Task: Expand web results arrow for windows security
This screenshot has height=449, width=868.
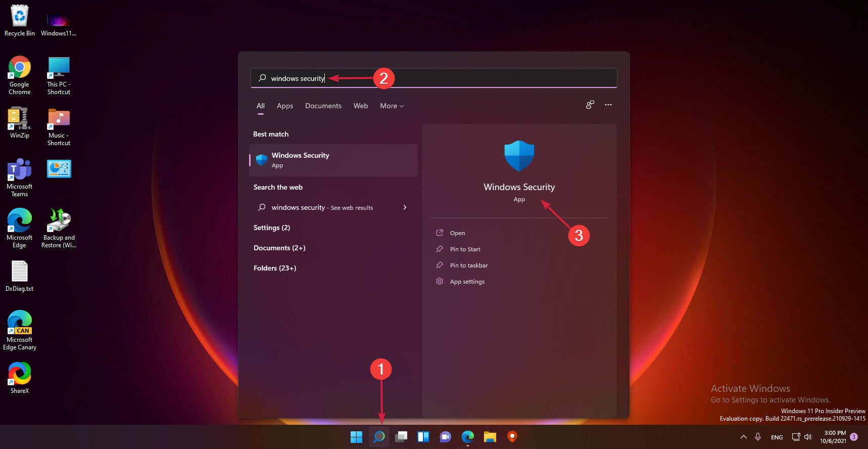Action: [405, 207]
